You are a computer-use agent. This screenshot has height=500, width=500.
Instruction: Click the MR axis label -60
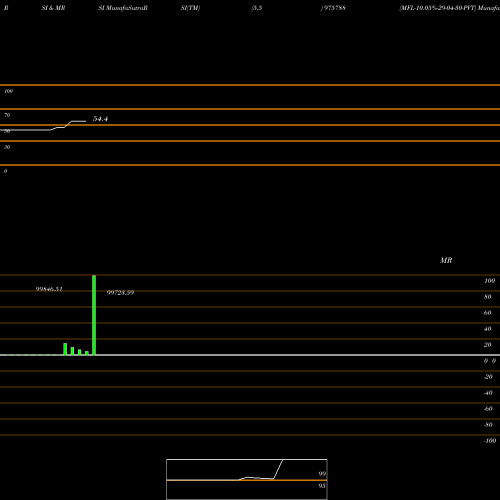pos(488,409)
